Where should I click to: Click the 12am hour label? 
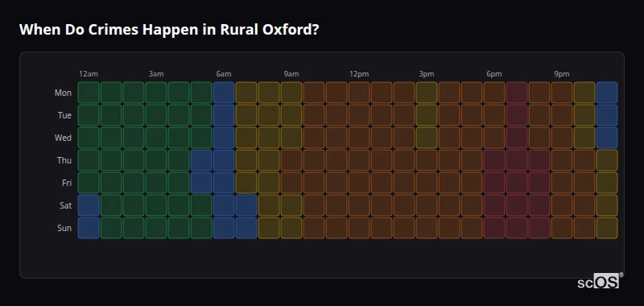(x=89, y=74)
